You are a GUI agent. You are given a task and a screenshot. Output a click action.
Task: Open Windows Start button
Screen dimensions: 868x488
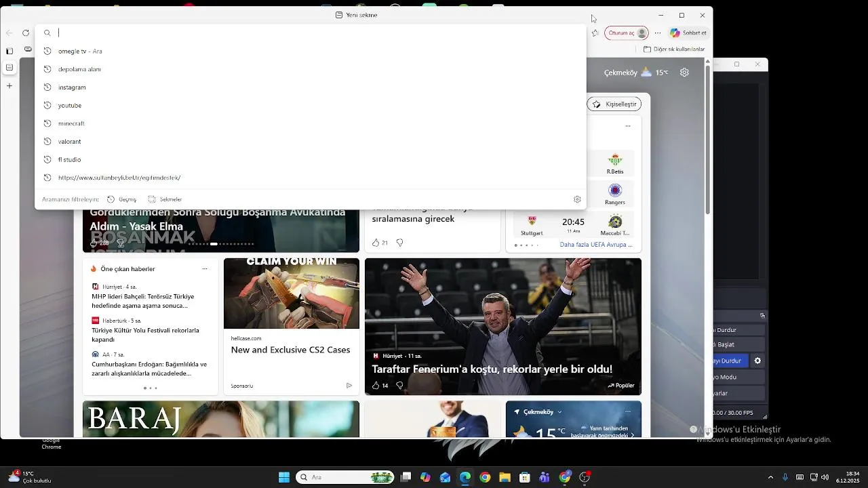tap(284, 477)
